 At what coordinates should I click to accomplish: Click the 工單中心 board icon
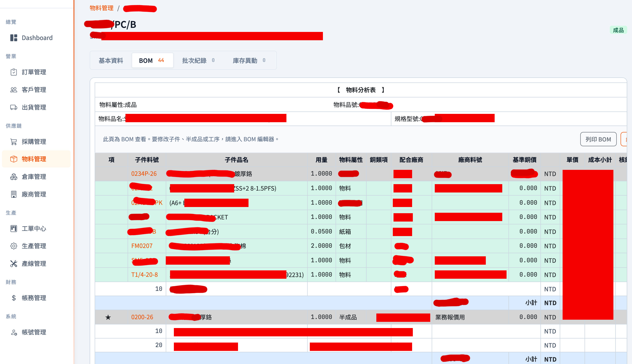[14, 228]
